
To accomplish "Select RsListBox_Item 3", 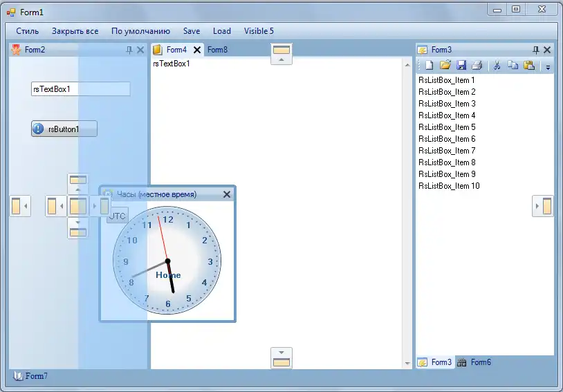I will (x=485, y=104).
